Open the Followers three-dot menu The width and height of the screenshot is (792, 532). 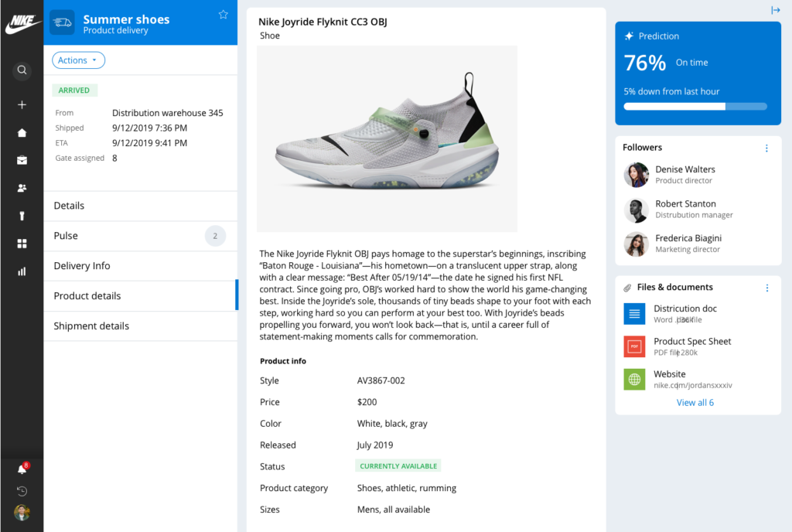pos(766,148)
